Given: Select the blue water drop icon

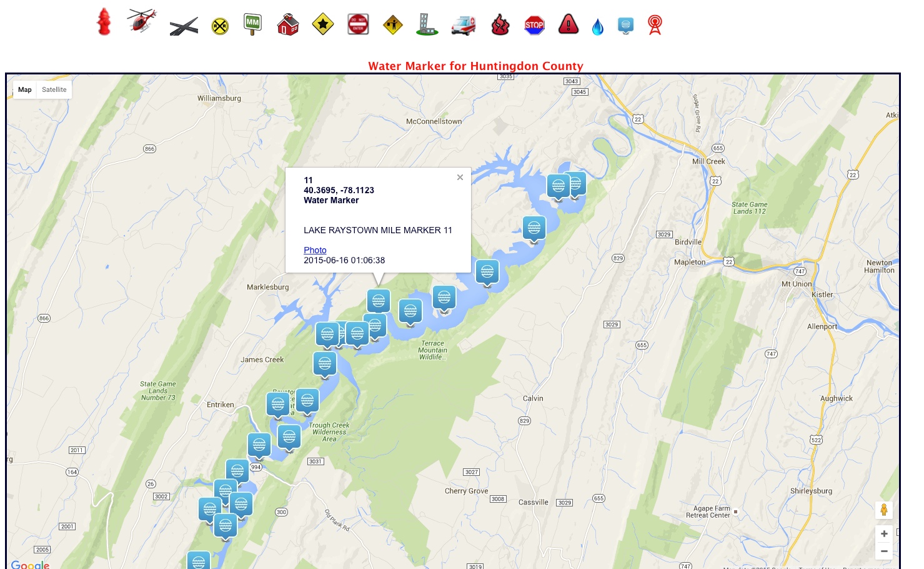Looking at the screenshot, I should click(x=598, y=27).
